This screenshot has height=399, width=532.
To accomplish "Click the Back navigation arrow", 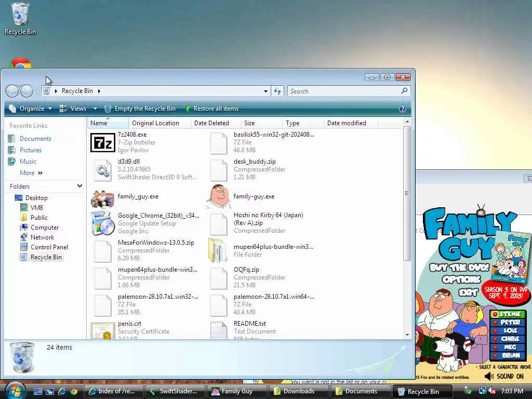I will [x=12, y=90].
